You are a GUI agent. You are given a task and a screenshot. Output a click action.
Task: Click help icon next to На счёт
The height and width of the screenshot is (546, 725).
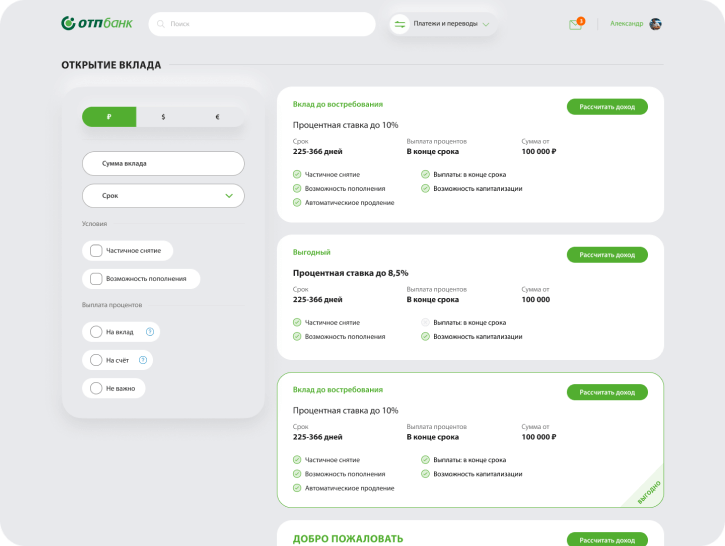[143, 360]
